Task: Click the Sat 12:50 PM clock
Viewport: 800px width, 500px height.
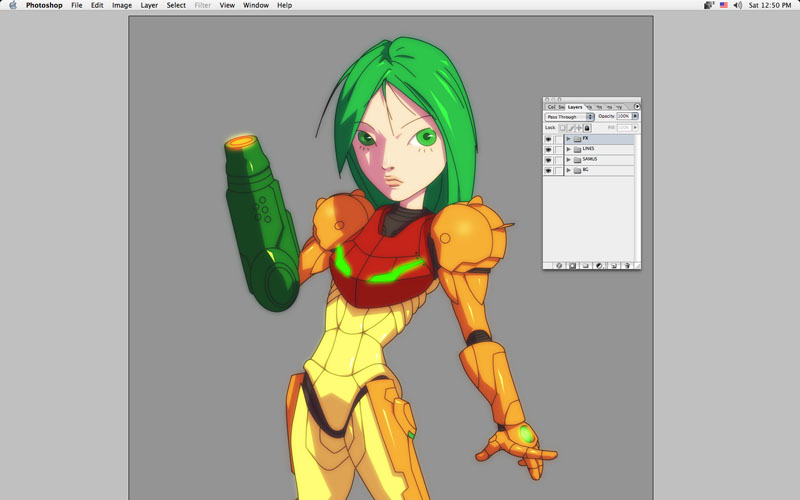Action: point(769,5)
